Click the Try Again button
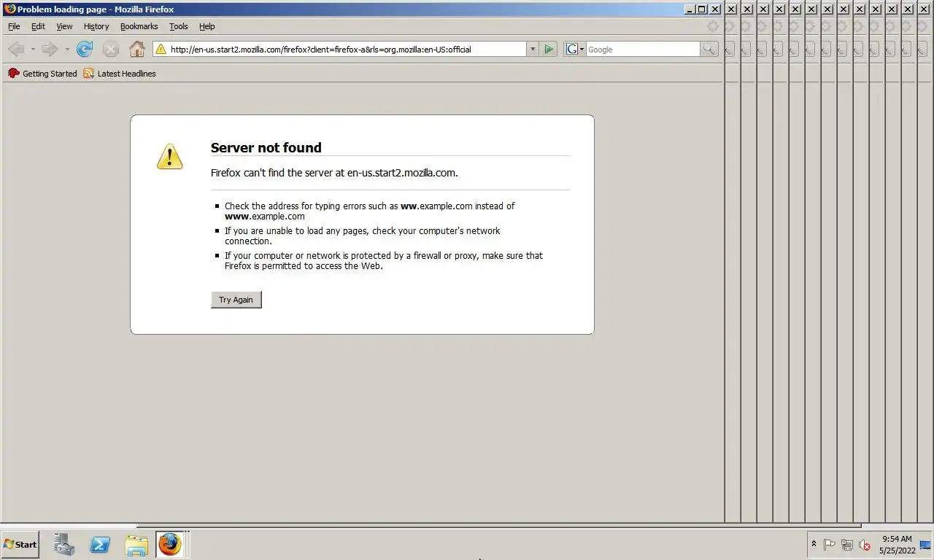Image resolution: width=934 pixels, height=560 pixels. pos(236,300)
